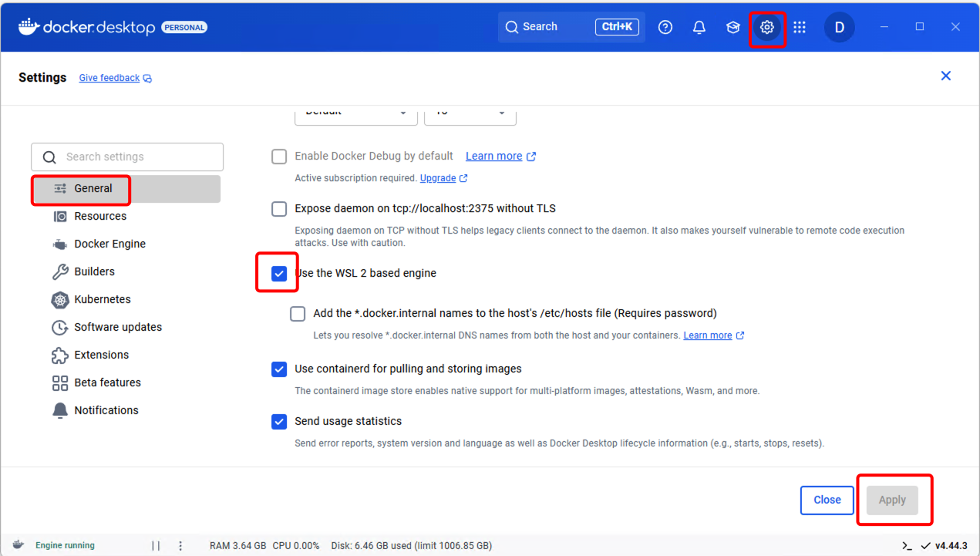Check Add *.docker.internal names to hosts file
Image resolution: width=980 pixels, height=556 pixels.
click(x=298, y=314)
